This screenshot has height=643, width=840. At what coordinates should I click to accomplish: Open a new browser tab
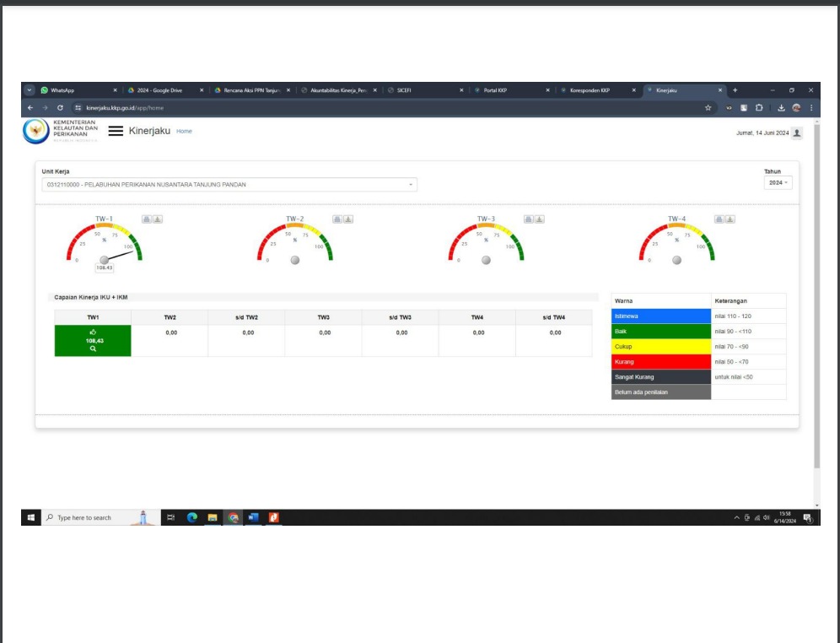735,90
